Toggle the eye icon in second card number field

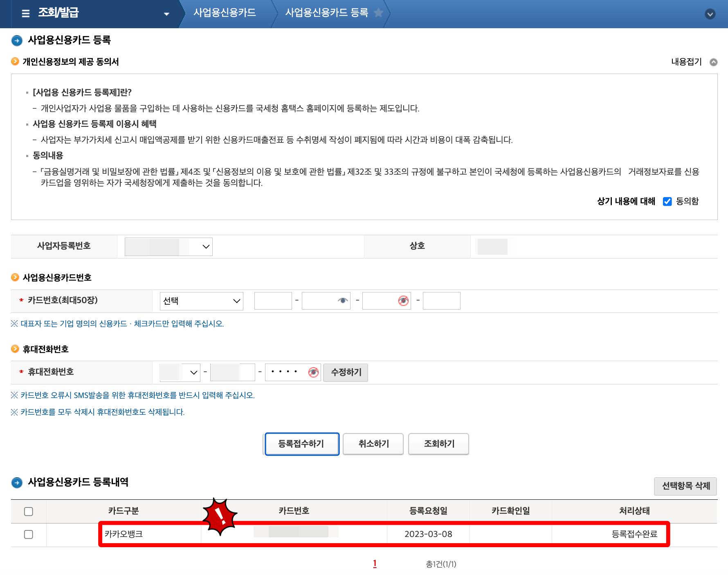coord(343,301)
